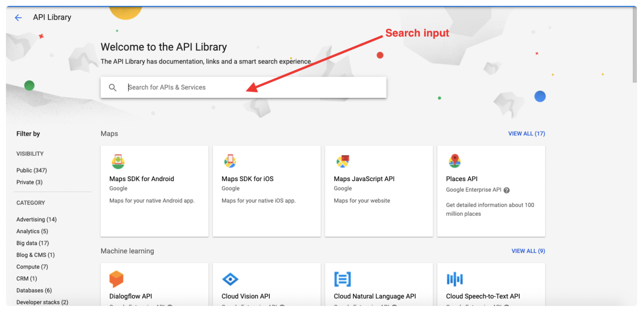Open the Places API enterprise help icon

tap(506, 190)
